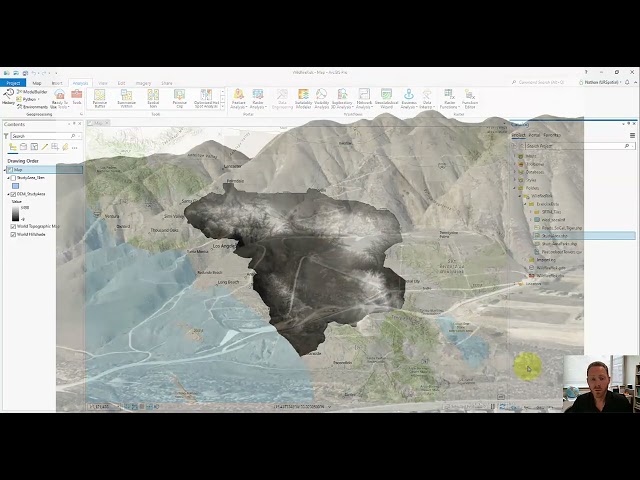The width and height of the screenshot is (640, 480).
Task: Toggle World Hillshade layer checkbox
Action: point(13,235)
